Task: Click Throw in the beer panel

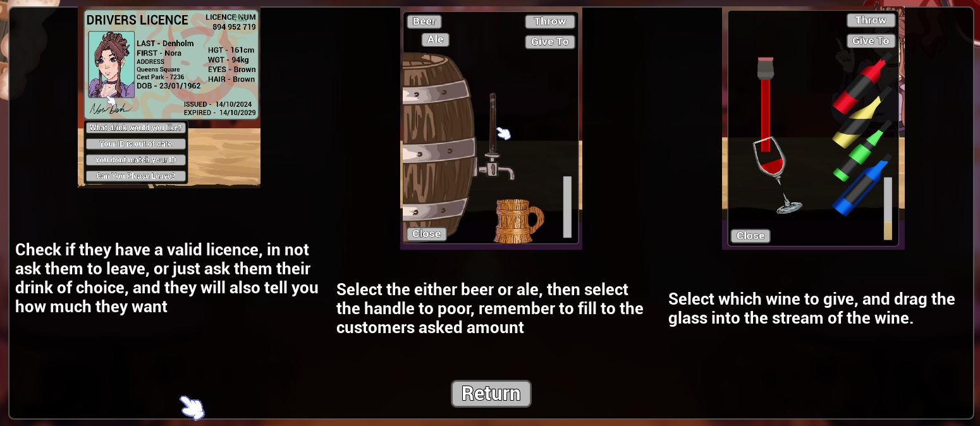Action: pyautogui.click(x=549, y=21)
